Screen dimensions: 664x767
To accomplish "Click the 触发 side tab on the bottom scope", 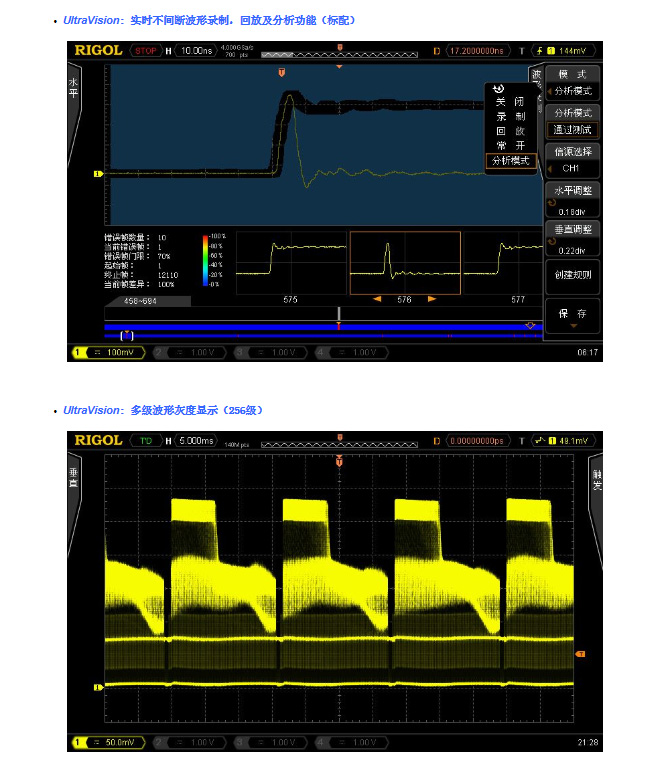I will point(596,477).
